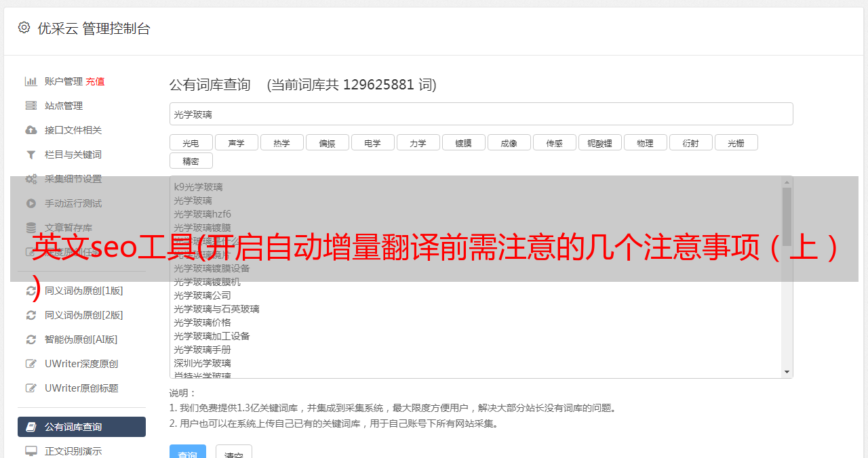Select 栏目与关键词 in the sidebar
Viewport: 868px width, 458px height.
(73, 154)
